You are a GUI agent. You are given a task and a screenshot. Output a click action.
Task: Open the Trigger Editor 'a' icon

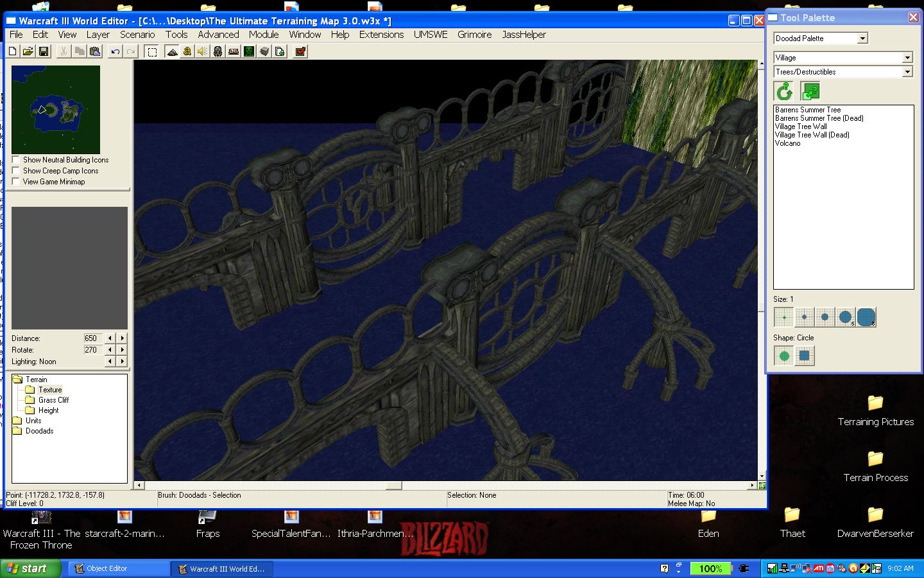coord(187,51)
